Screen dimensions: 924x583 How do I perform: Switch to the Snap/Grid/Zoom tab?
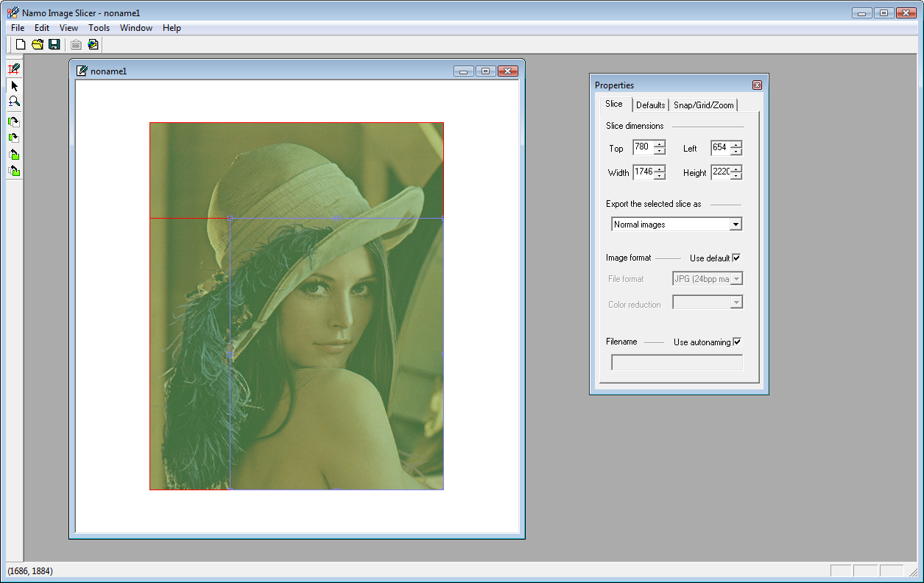point(704,105)
